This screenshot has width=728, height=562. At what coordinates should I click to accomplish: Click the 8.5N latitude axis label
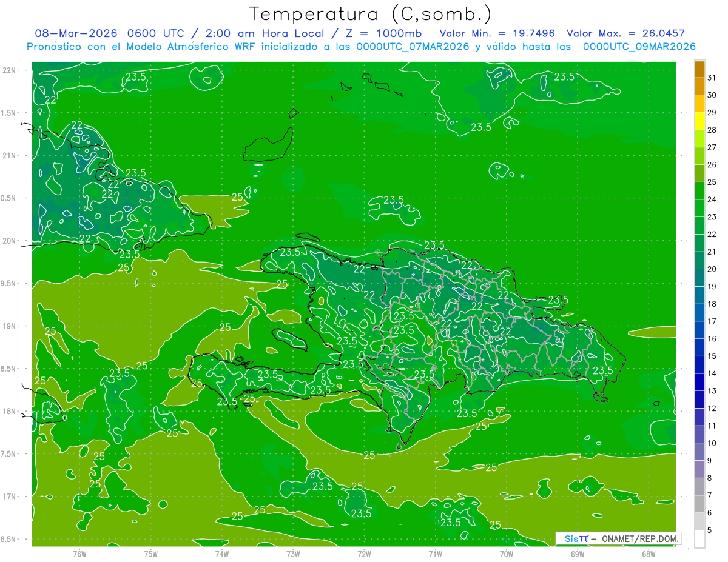8,369
